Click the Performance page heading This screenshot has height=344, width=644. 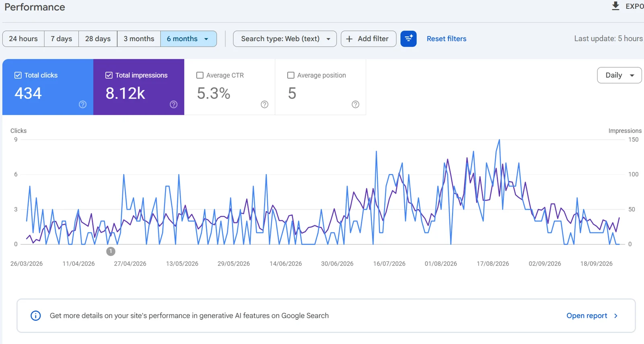tap(35, 7)
